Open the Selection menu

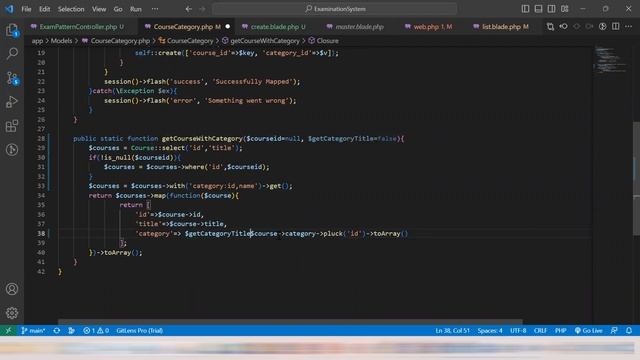[x=71, y=9]
